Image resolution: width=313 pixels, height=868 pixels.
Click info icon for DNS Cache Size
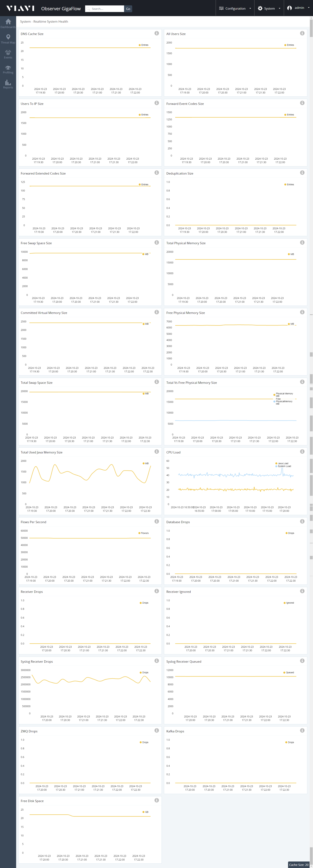click(x=156, y=33)
